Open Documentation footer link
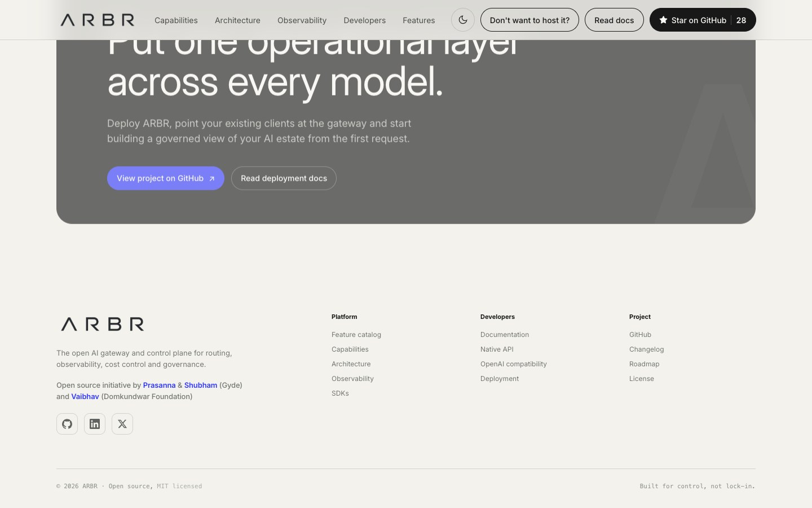The height and width of the screenshot is (508, 812). tap(505, 335)
